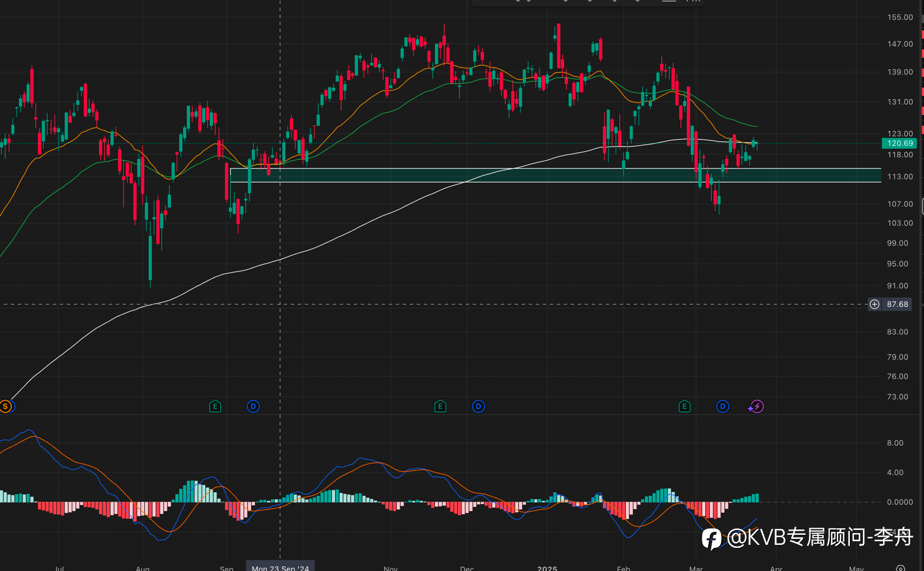Open the dividend D marker in September
The height and width of the screenshot is (571, 924).
click(x=253, y=406)
